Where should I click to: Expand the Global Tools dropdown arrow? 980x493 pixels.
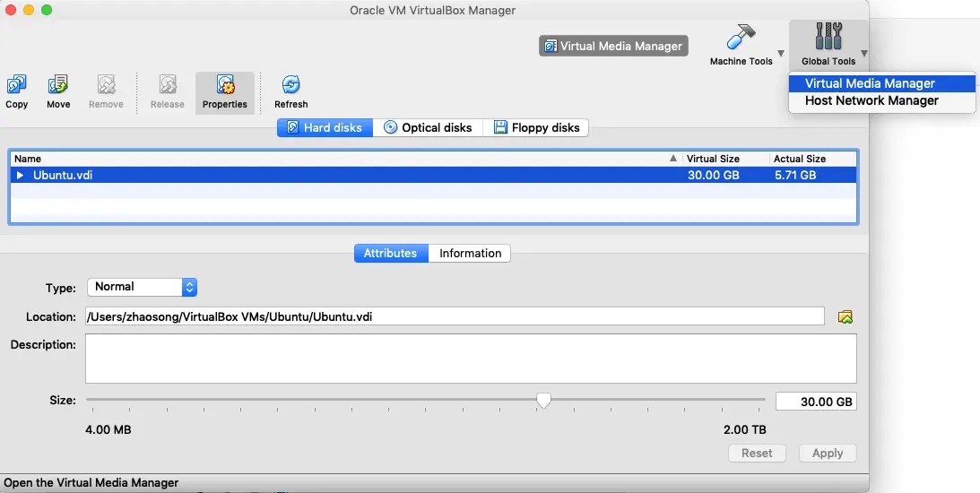(863, 54)
